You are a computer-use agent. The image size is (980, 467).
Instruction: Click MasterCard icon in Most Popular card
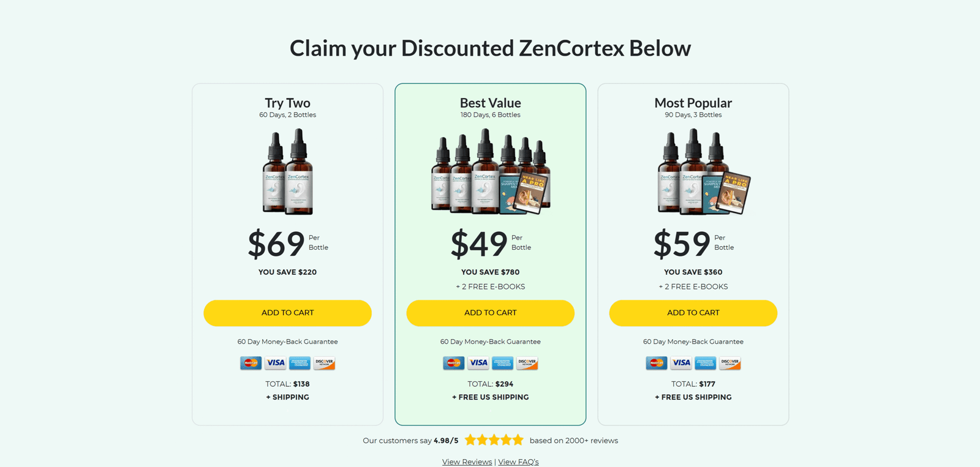tap(657, 363)
